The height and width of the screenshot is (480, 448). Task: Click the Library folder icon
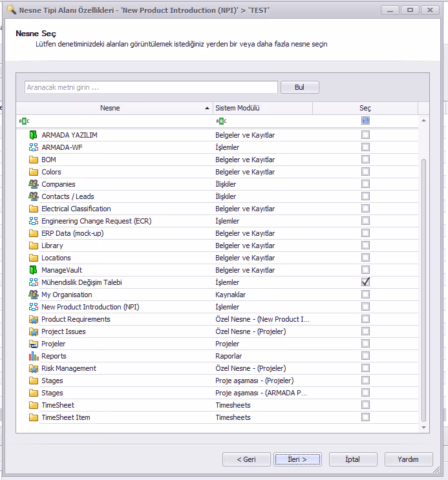(x=34, y=245)
